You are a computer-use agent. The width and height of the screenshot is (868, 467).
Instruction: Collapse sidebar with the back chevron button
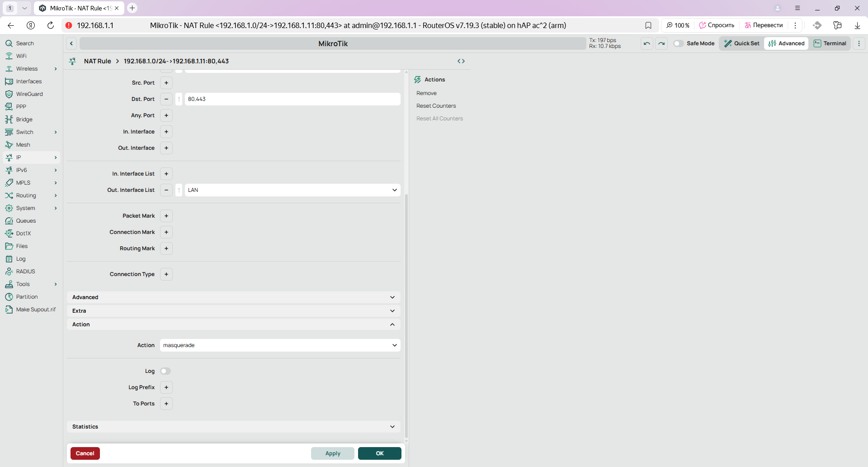coord(71,43)
